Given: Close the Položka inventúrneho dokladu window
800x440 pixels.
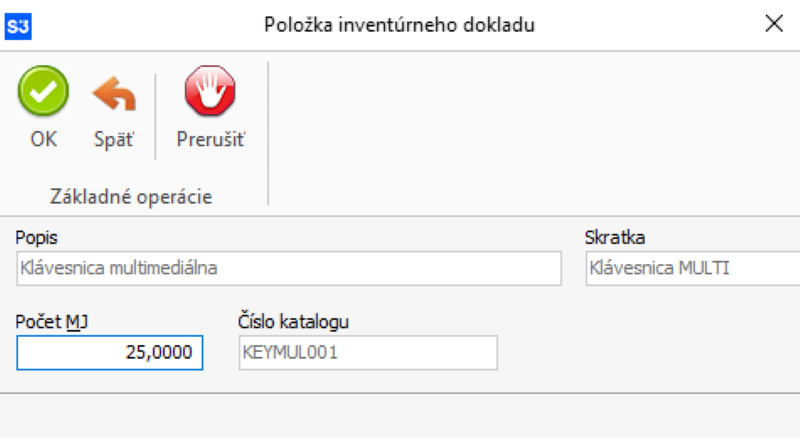Looking at the screenshot, I should (x=773, y=25).
